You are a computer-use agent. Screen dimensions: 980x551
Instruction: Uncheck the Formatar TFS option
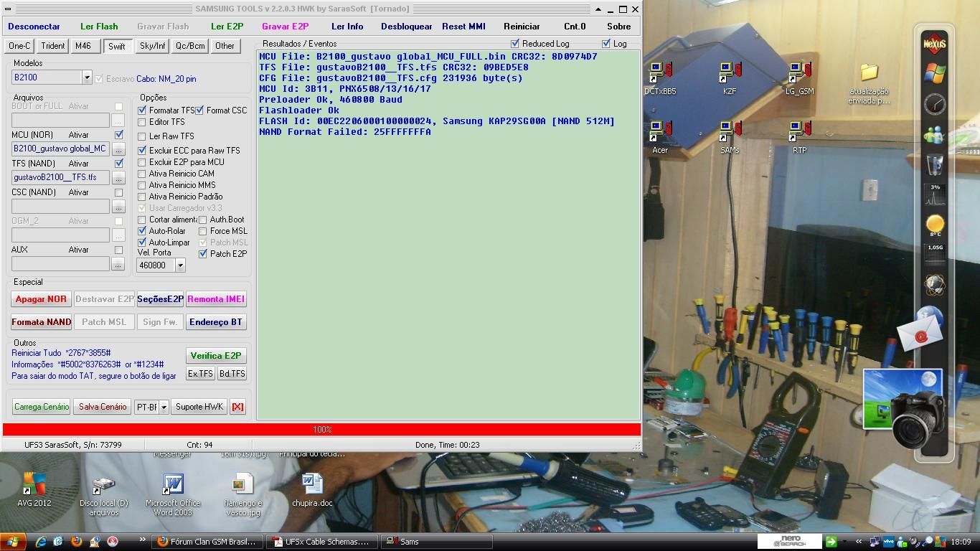[142, 110]
